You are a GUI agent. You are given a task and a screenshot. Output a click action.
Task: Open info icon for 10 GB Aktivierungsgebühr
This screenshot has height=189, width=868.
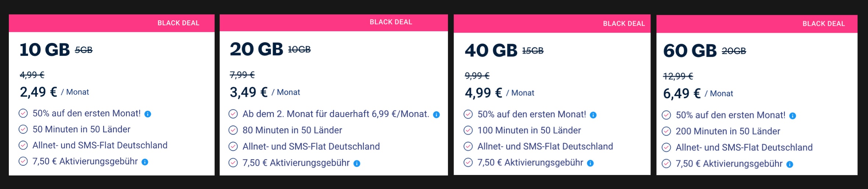(x=145, y=162)
